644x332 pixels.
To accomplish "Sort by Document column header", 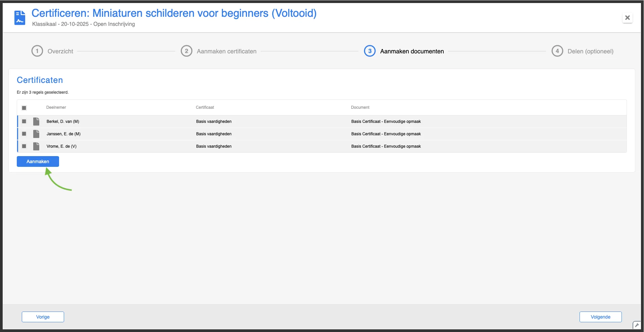I will point(360,107).
